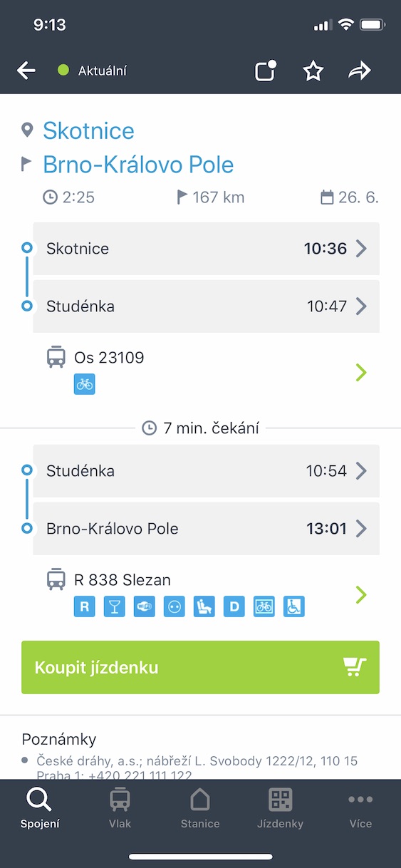Open the Studénka 10:54 departure row
Viewport: 401px width, 868px height.
[206, 471]
